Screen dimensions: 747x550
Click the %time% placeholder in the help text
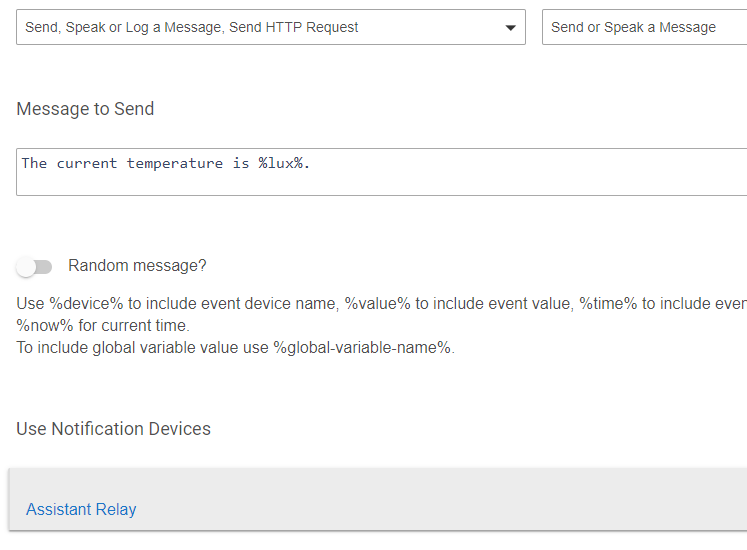608,303
